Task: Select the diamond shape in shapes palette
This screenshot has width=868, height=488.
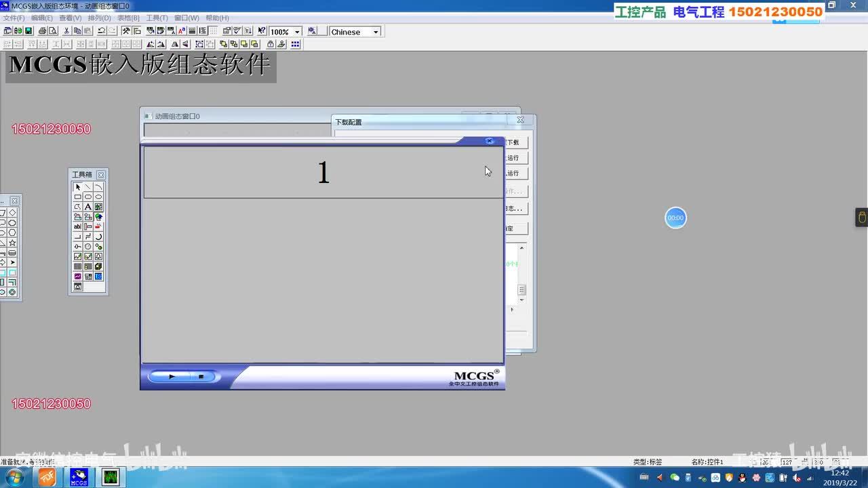Action: (12, 213)
